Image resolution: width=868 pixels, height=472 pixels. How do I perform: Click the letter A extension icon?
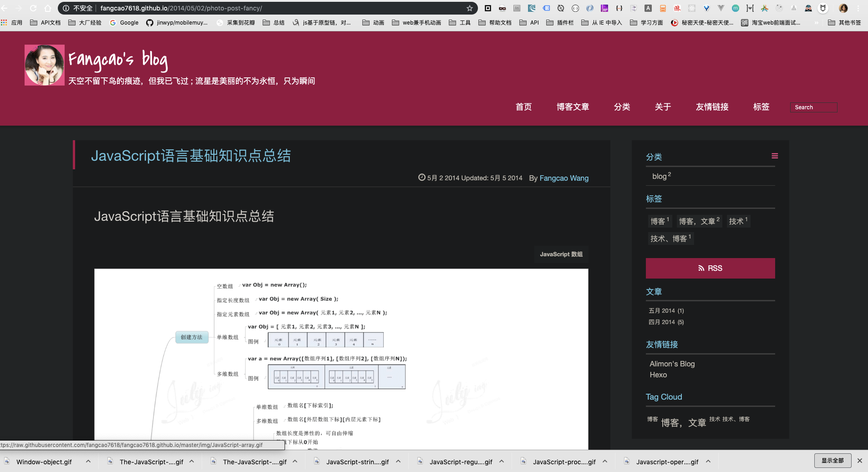[x=648, y=8]
